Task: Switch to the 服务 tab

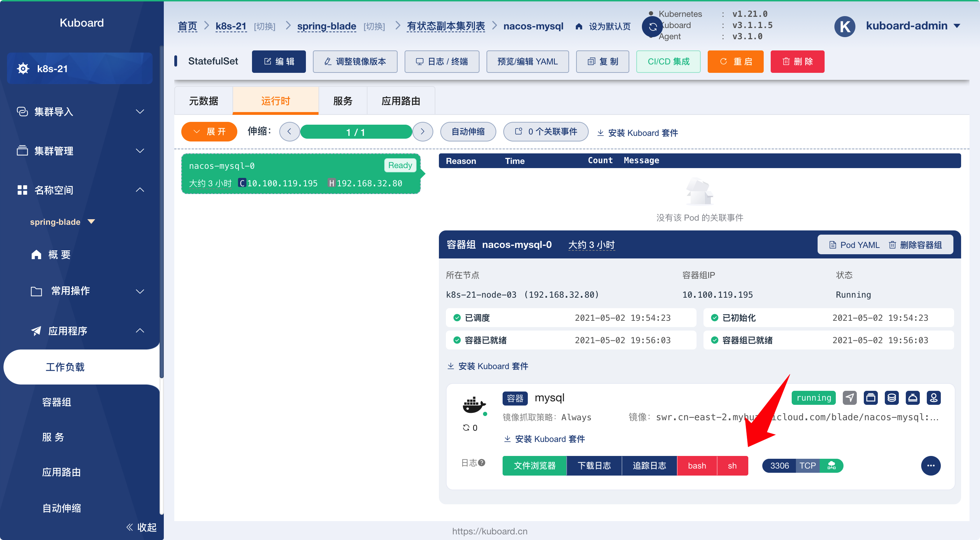Action: coord(343,101)
